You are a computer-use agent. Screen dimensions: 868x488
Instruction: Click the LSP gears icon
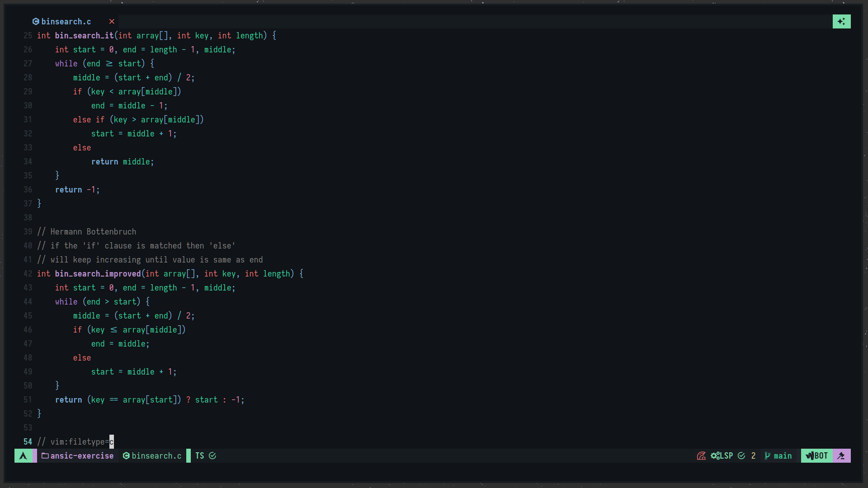715,455
